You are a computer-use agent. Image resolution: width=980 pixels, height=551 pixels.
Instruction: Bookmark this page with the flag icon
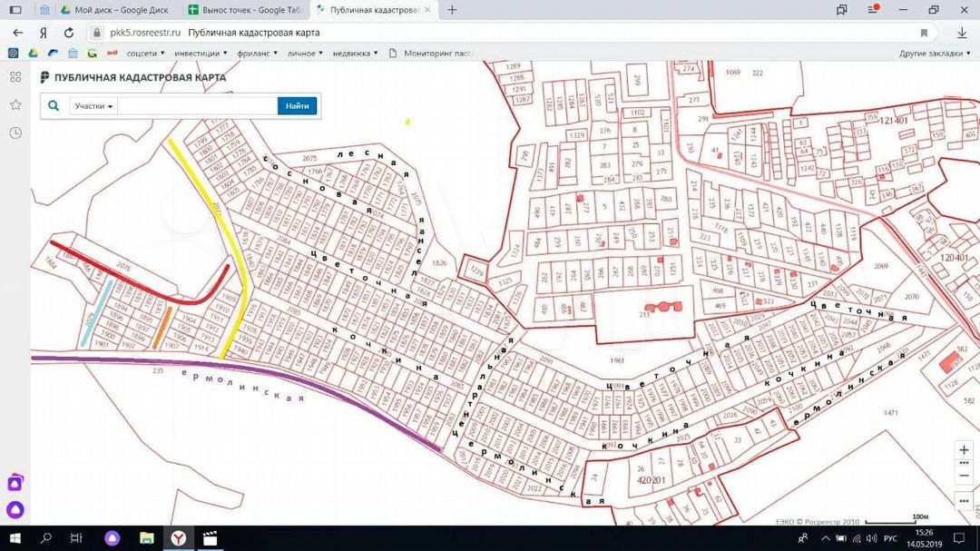click(x=924, y=32)
